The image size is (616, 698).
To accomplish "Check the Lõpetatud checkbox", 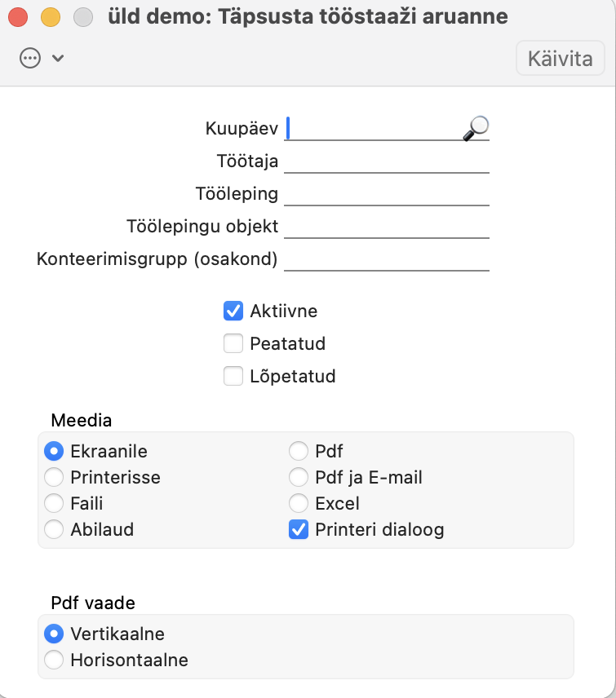I will (x=234, y=376).
